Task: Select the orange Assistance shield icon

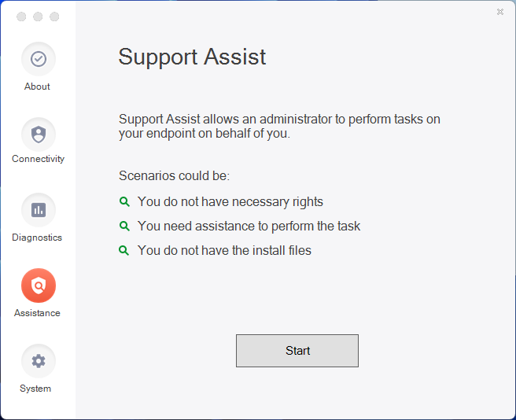Action: point(39,286)
